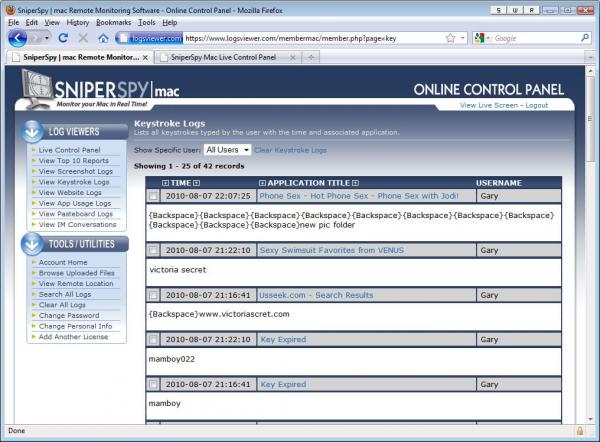The image size is (600, 442).
Task: Open View Pasteboard Logs
Action: click(x=75, y=214)
